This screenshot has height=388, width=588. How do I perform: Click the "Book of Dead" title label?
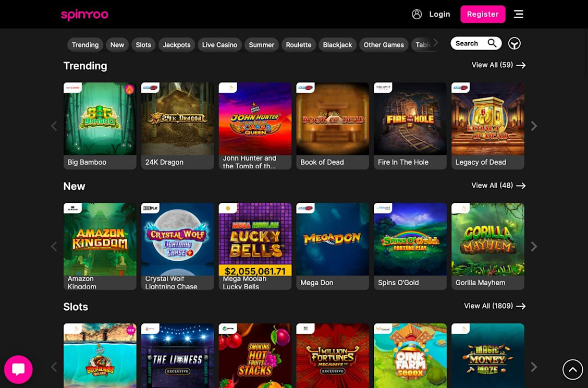pos(322,162)
